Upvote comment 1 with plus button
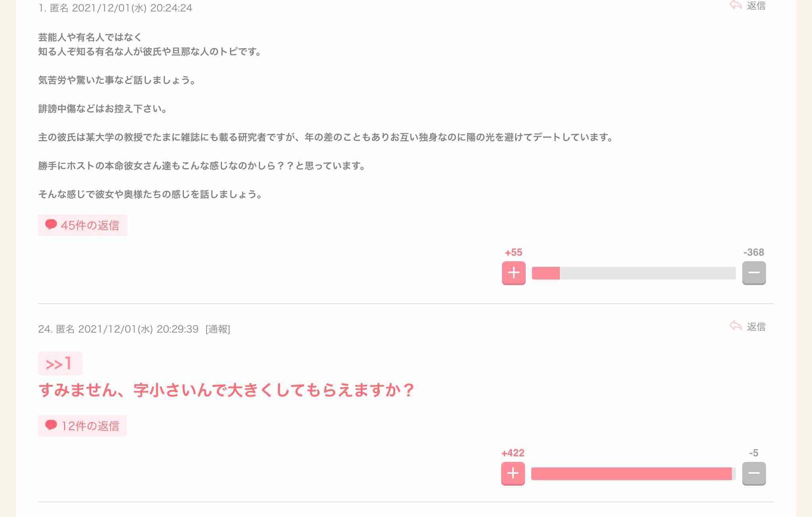Image resolution: width=812 pixels, height=517 pixels. [x=513, y=273]
